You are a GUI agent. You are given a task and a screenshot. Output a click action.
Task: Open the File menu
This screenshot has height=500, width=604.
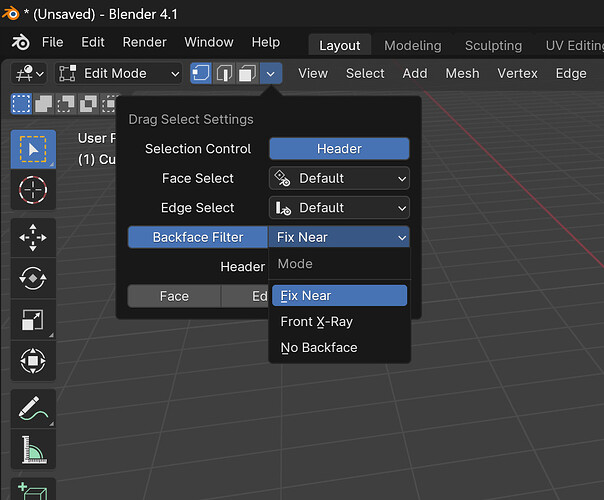(x=52, y=42)
